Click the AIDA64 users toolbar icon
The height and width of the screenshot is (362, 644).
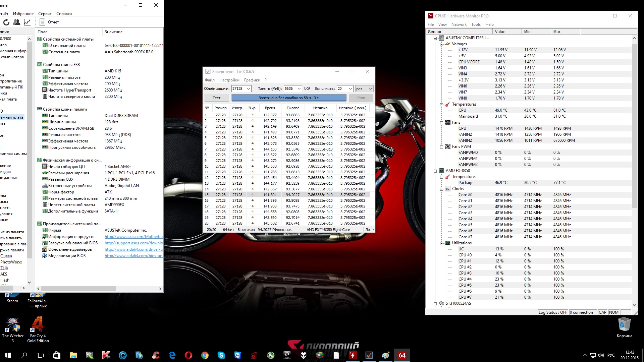coord(16,22)
